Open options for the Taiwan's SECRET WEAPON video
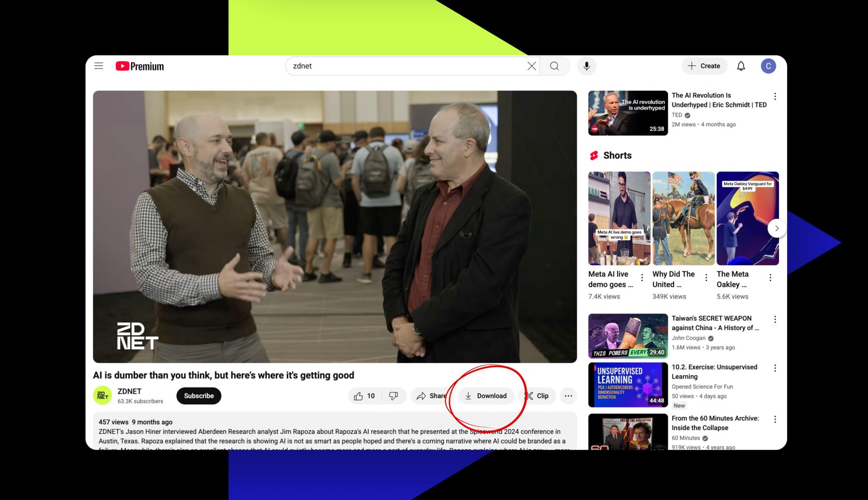Screen dimensions: 868x500 774,319
